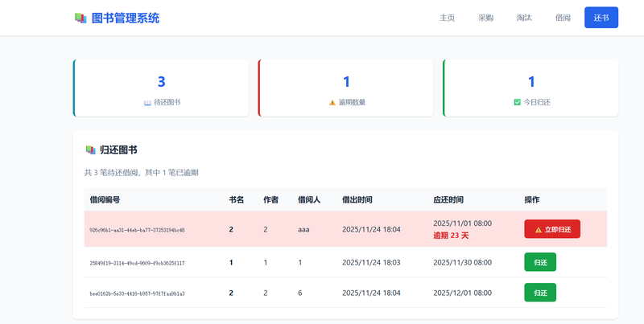Screen dimensions: 644x324
Task: Open the 主页 navigation tab
Action: pyautogui.click(x=448, y=18)
